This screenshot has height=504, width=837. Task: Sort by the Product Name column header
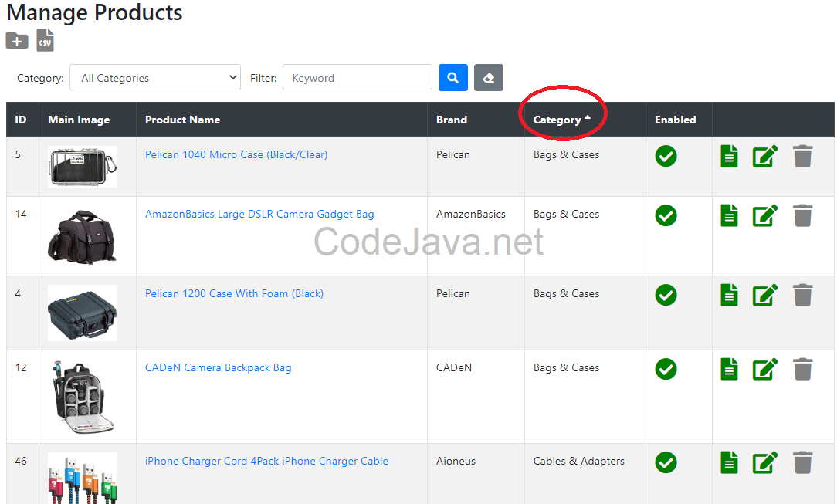point(182,120)
